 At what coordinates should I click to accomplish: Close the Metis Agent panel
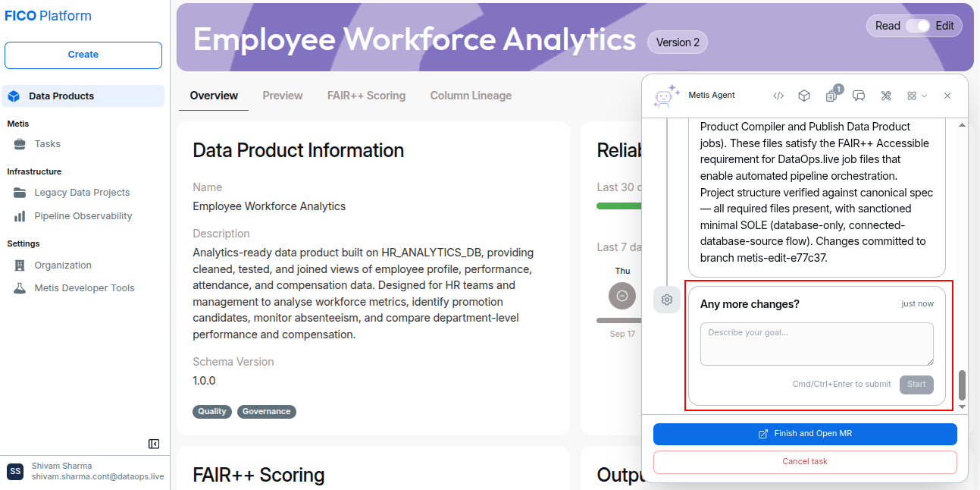[x=947, y=96]
